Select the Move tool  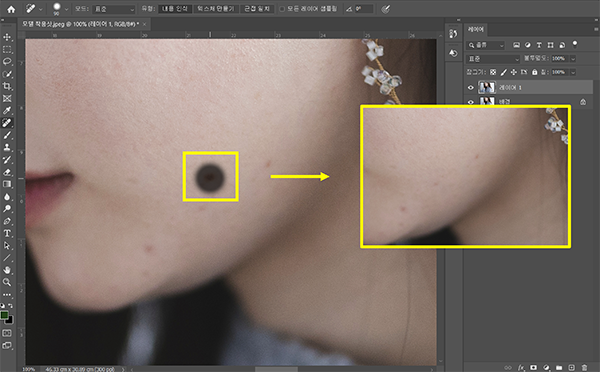coord(7,37)
